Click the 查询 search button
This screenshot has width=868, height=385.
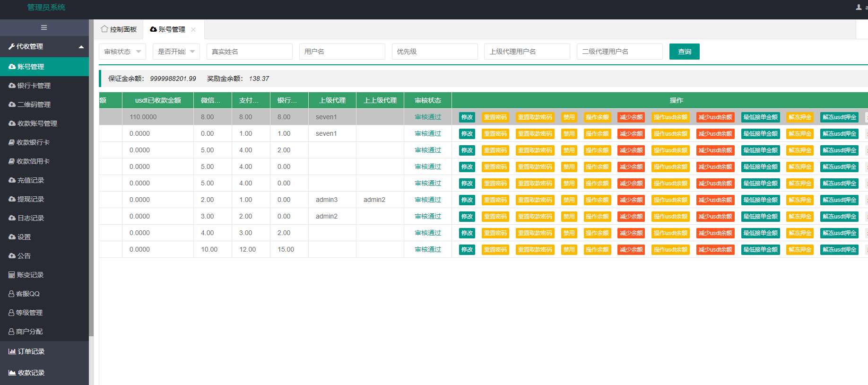(x=685, y=52)
